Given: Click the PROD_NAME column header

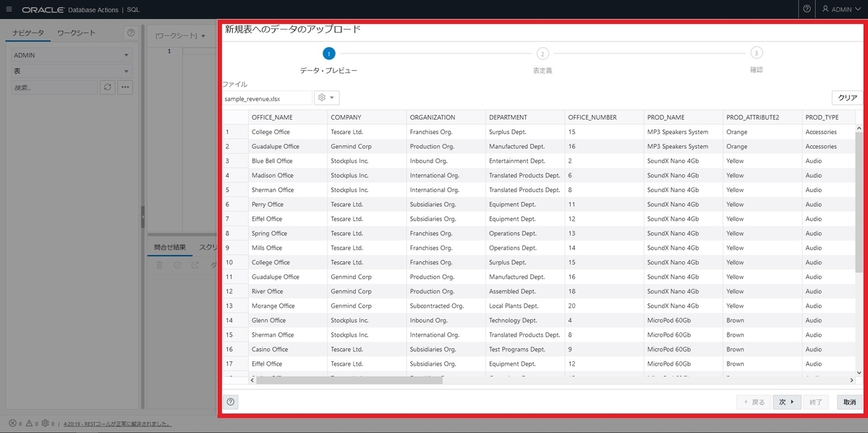Looking at the screenshot, I should pos(684,117).
